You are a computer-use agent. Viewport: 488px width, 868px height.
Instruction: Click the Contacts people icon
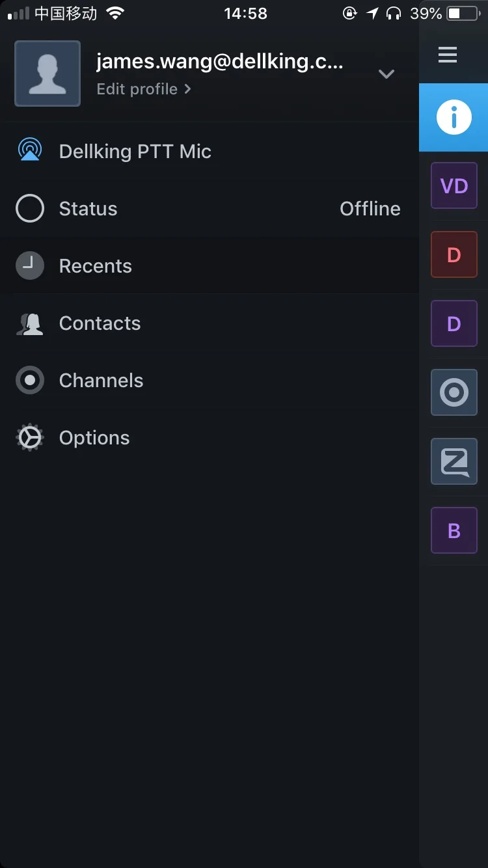click(30, 323)
